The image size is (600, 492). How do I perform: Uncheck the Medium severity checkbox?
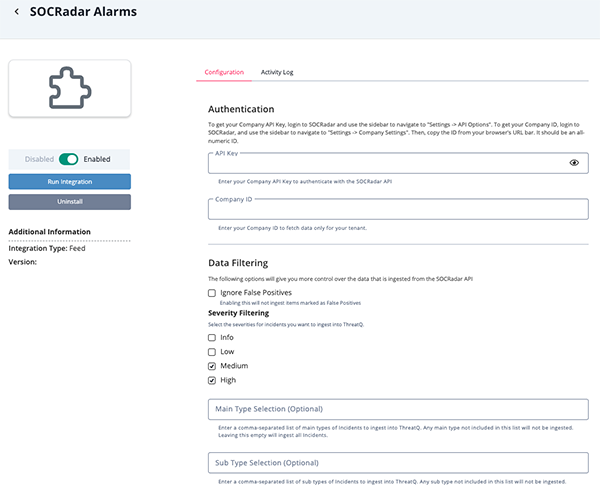click(212, 366)
